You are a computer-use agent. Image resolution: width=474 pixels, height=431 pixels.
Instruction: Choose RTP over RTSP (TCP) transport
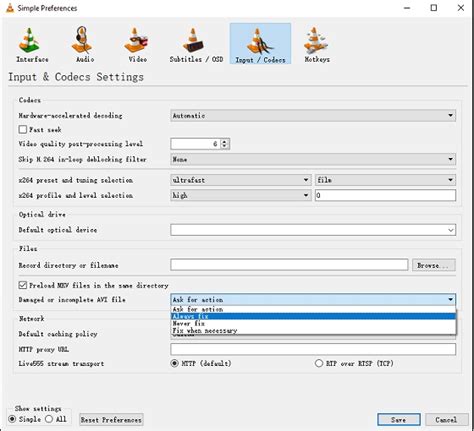point(319,363)
